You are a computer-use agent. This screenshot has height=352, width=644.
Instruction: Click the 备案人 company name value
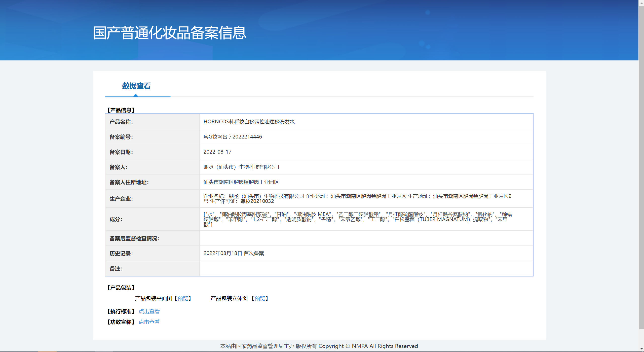point(241,167)
